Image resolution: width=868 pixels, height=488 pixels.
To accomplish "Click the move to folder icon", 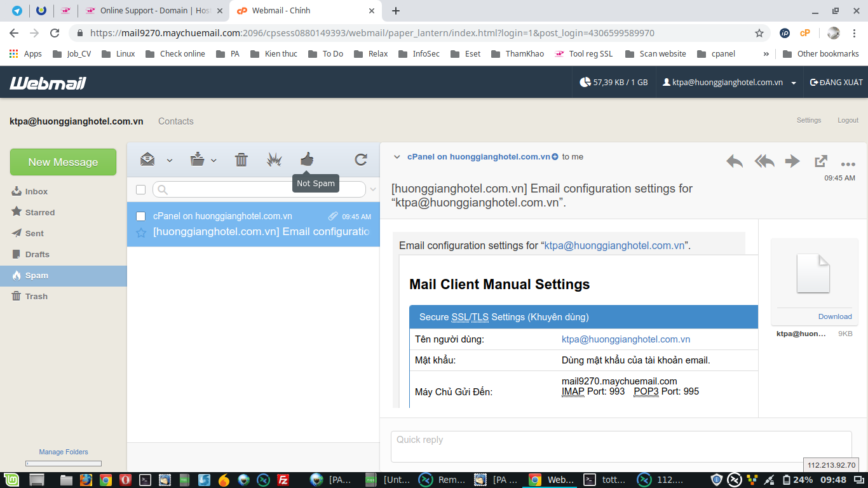I will coord(198,159).
